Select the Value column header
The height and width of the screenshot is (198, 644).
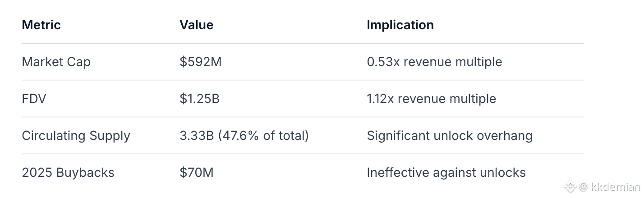[196, 25]
